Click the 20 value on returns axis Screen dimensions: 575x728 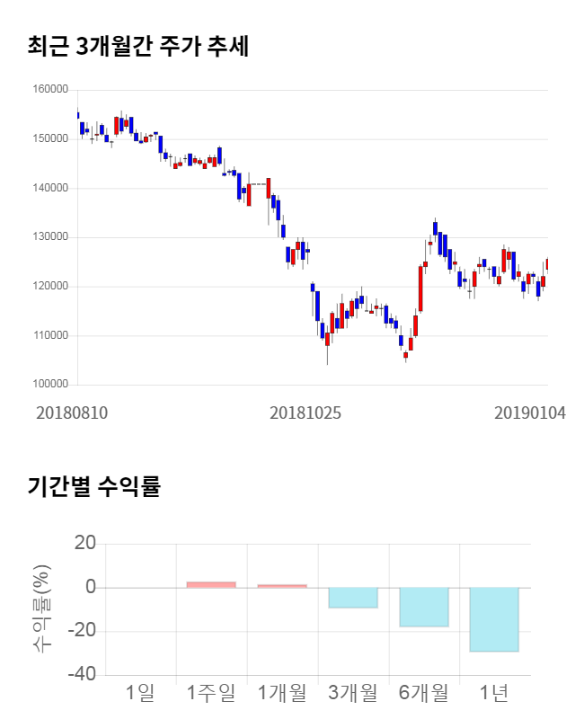[x=85, y=544]
